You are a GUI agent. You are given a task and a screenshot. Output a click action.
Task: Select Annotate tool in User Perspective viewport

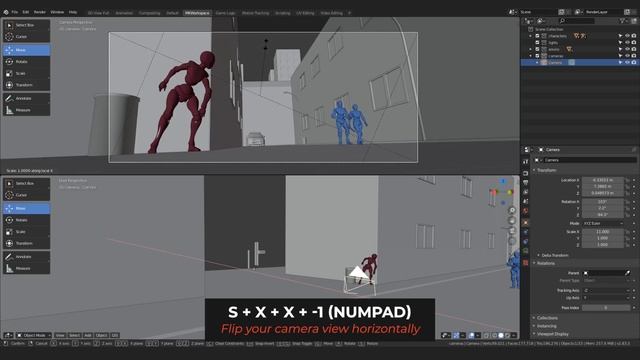click(x=27, y=257)
